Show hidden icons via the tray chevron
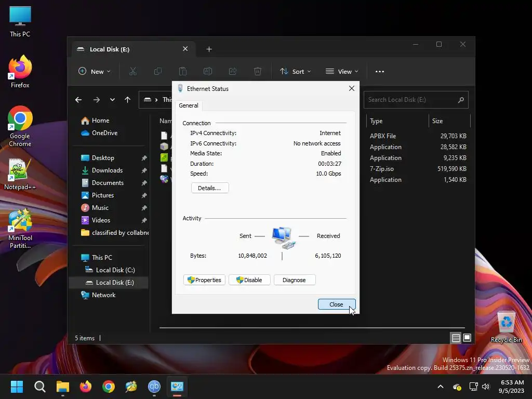This screenshot has height=399, width=532. [441, 387]
